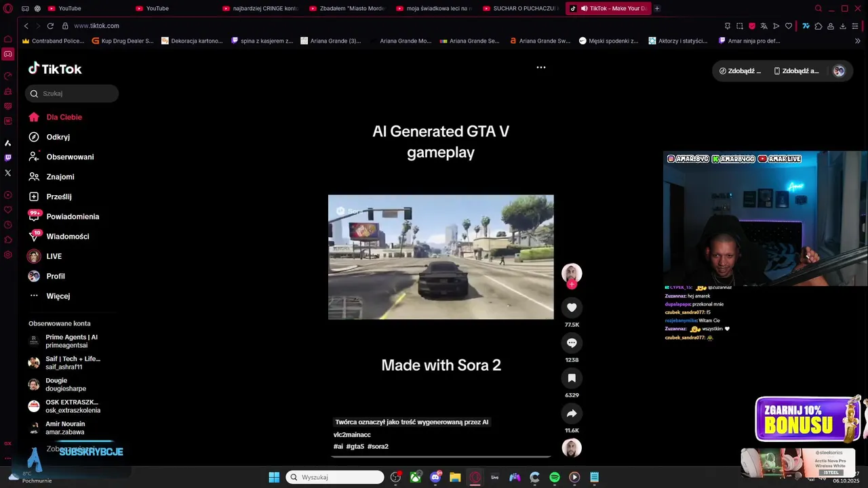Switch to 'najbardziej CRINGE' tab

point(260,8)
